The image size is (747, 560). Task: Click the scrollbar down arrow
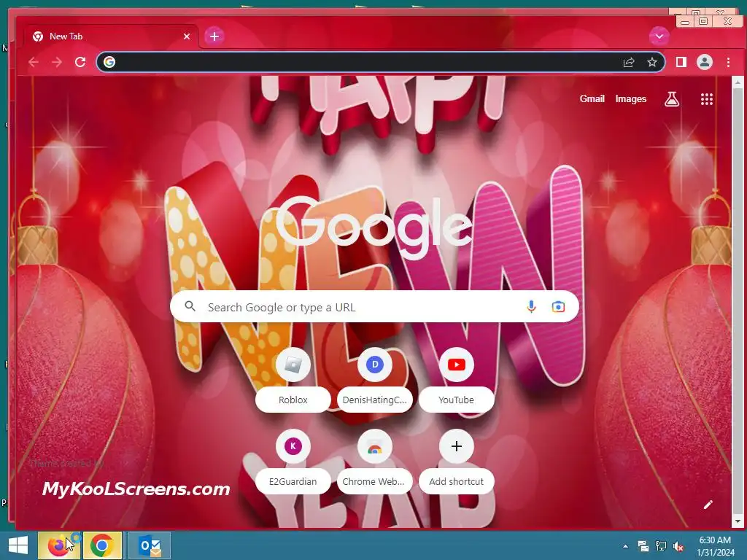pyautogui.click(x=738, y=522)
